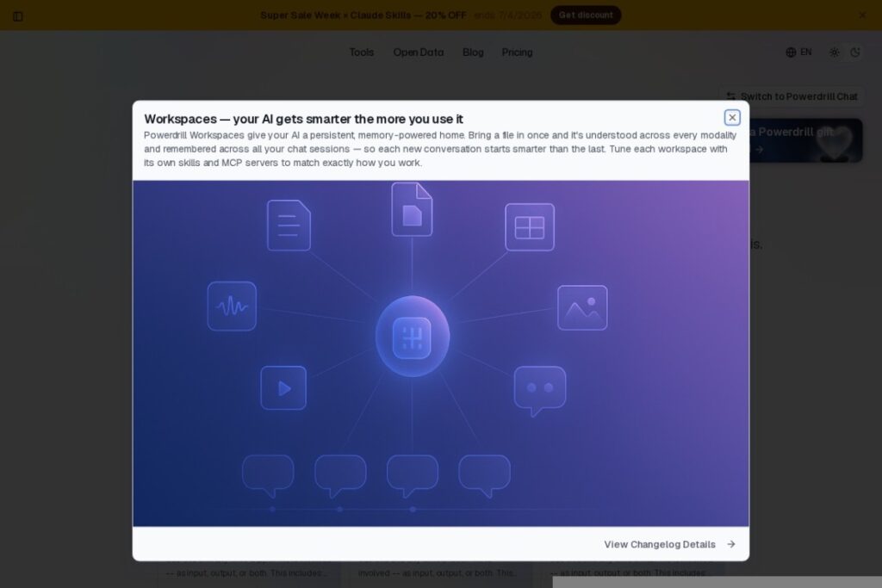
Task: Click the file page icon at top of illustration
Action: [x=412, y=209]
